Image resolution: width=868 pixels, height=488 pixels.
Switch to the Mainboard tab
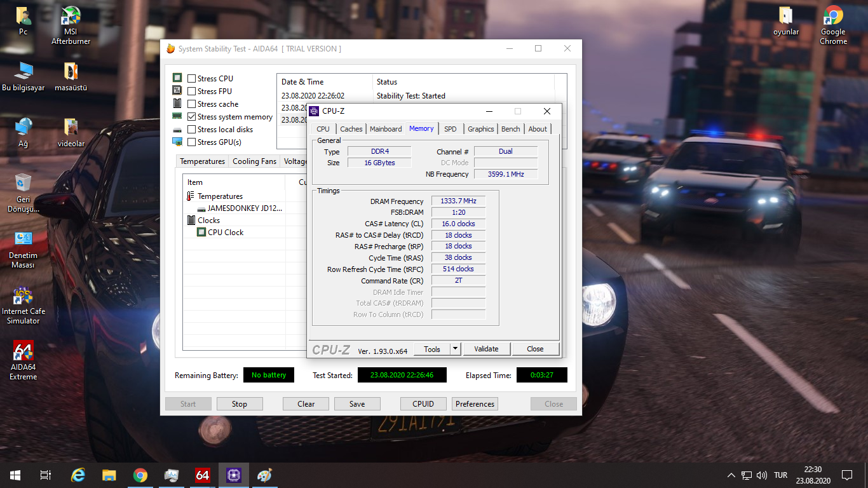pyautogui.click(x=386, y=129)
